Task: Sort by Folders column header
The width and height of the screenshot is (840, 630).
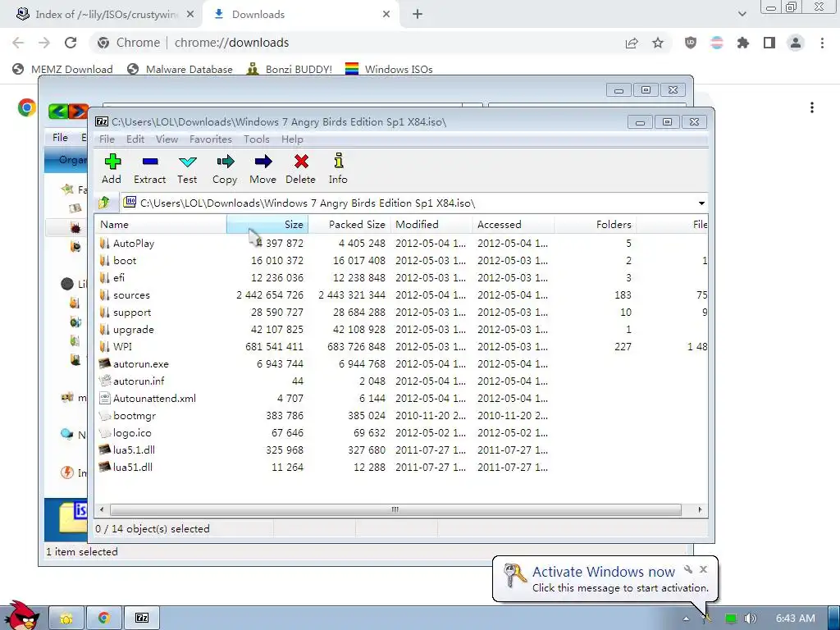Action: click(x=596, y=225)
